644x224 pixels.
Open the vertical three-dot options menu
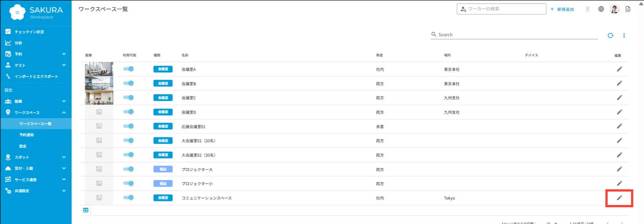click(x=624, y=35)
